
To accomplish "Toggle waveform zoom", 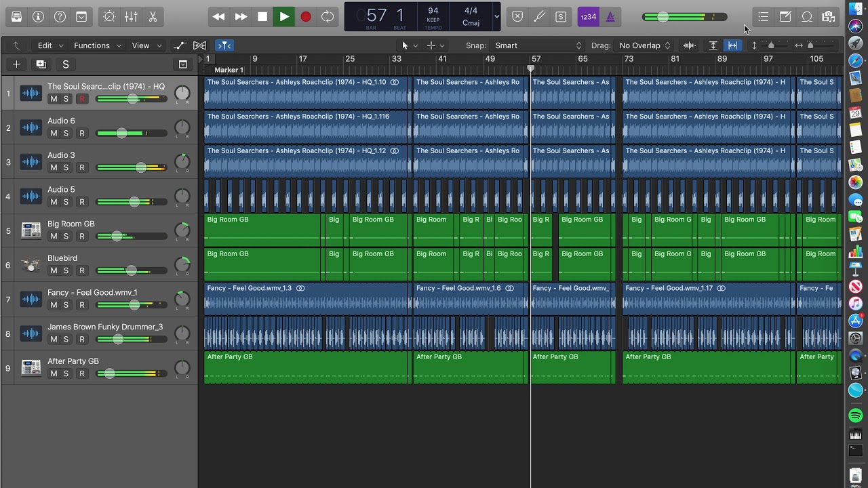I will point(689,45).
